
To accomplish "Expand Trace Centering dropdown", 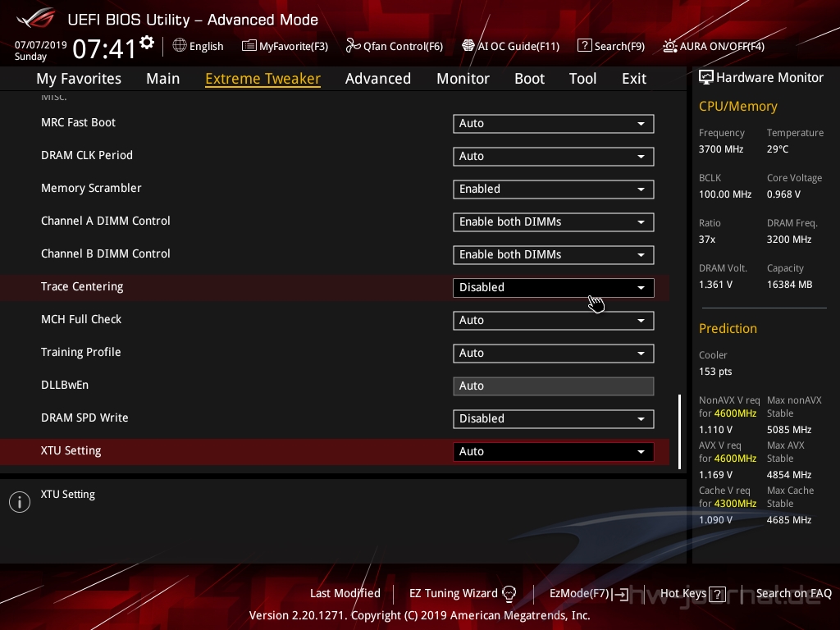I will (x=554, y=288).
